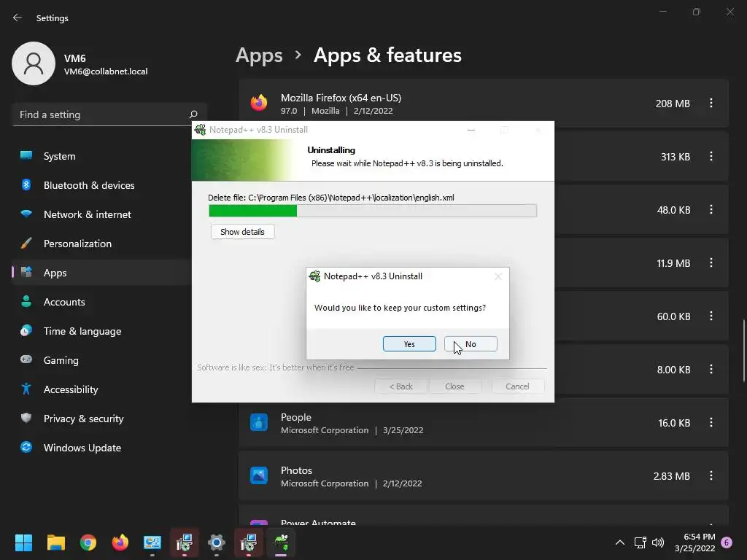Launch Google Chrome from taskbar
Viewport: 747px width, 560px height.
[88, 542]
